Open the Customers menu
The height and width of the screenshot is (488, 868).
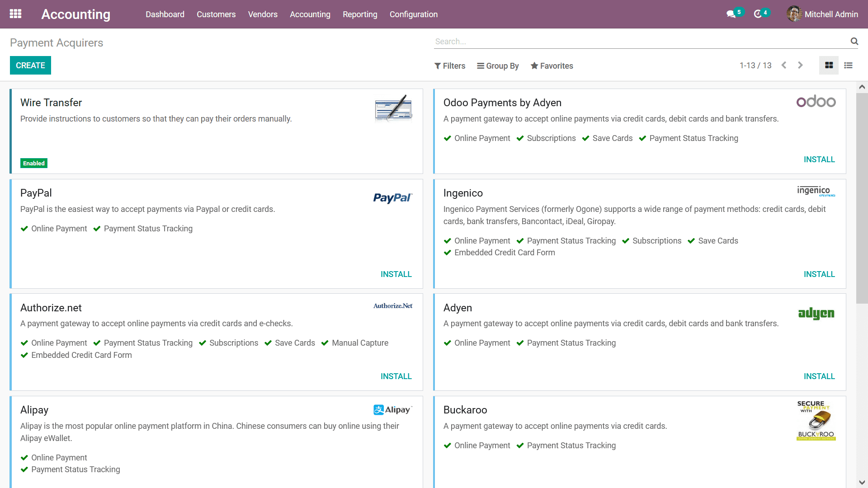tap(216, 14)
